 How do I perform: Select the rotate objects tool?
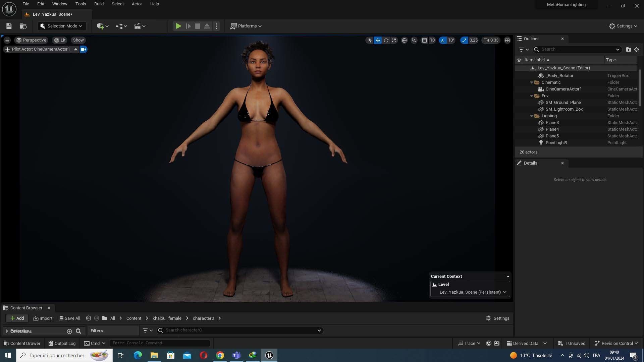[x=386, y=40]
